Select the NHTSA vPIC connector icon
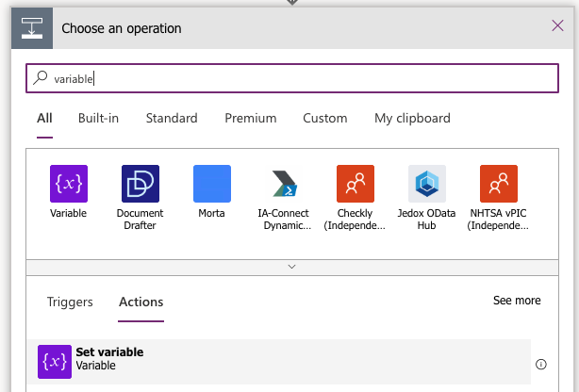Viewport: 579px width, 392px height. [498, 184]
